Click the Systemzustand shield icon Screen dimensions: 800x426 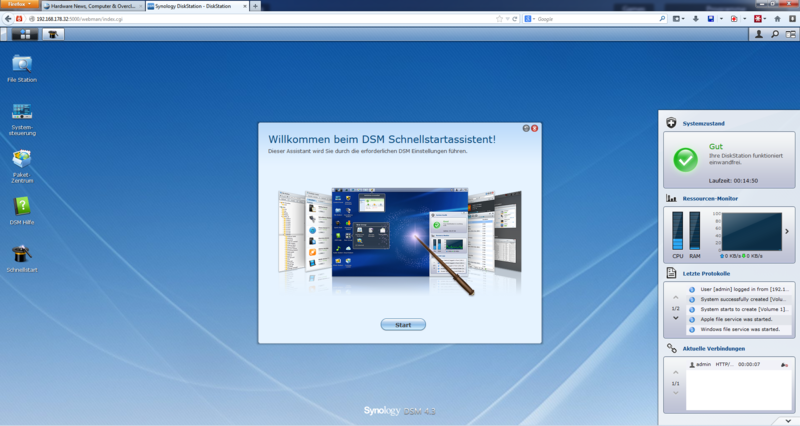[x=671, y=123]
